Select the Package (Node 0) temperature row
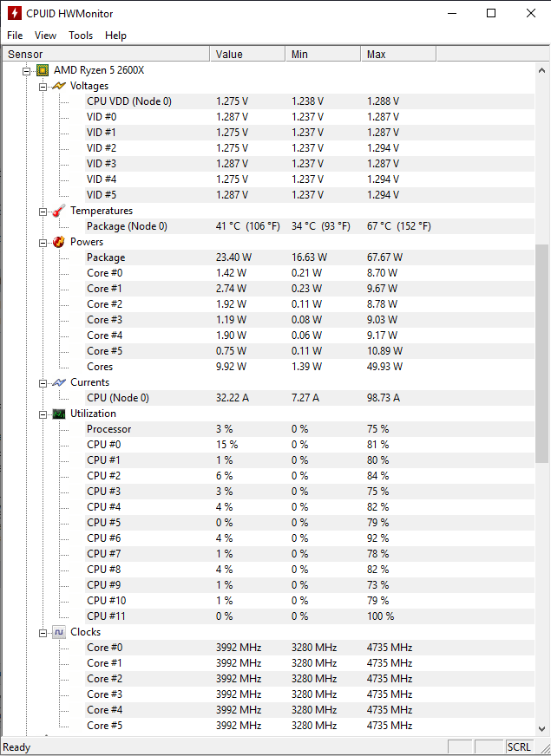The image size is (551, 756). click(x=127, y=226)
